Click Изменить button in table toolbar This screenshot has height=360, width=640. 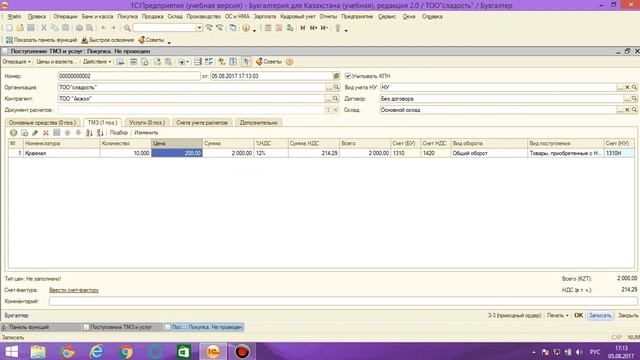[x=146, y=133]
